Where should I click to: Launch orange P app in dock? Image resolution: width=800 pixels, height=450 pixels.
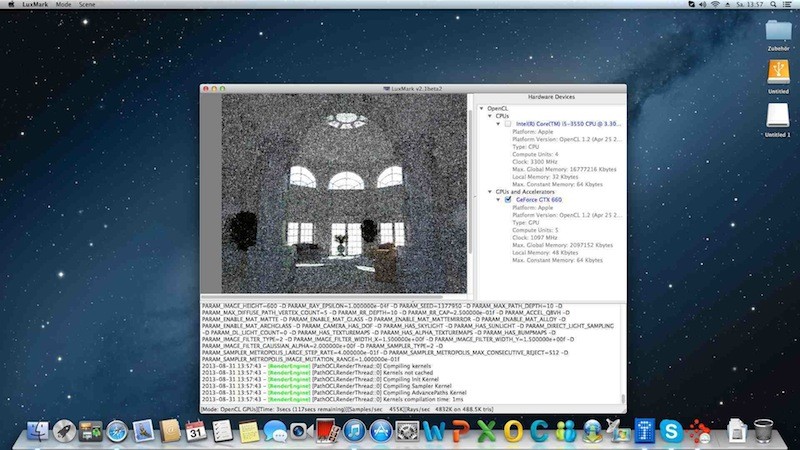[x=460, y=432]
